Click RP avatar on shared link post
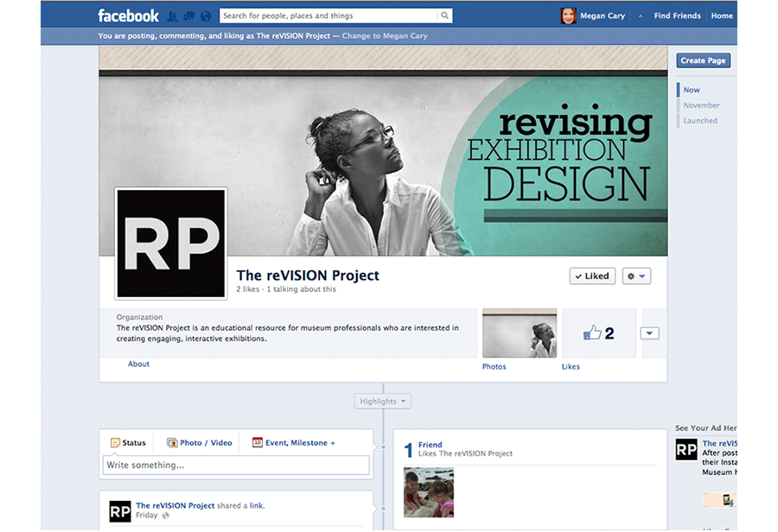 [120, 511]
